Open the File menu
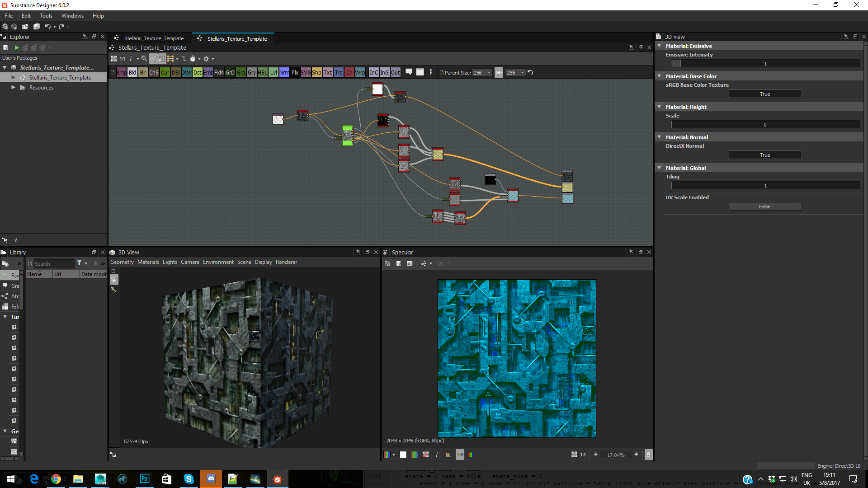Image resolution: width=868 pixels, height=488 pixels. [x=9, y=16]
